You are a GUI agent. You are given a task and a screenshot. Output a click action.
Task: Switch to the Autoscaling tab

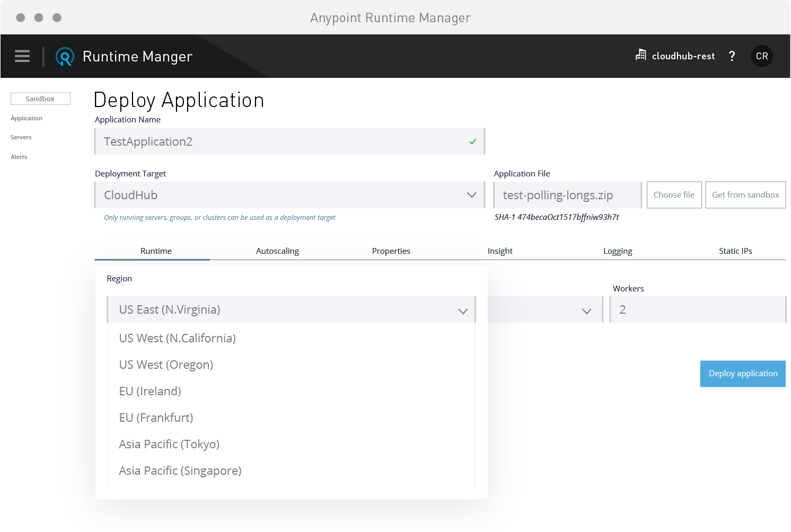click(277, 251)
